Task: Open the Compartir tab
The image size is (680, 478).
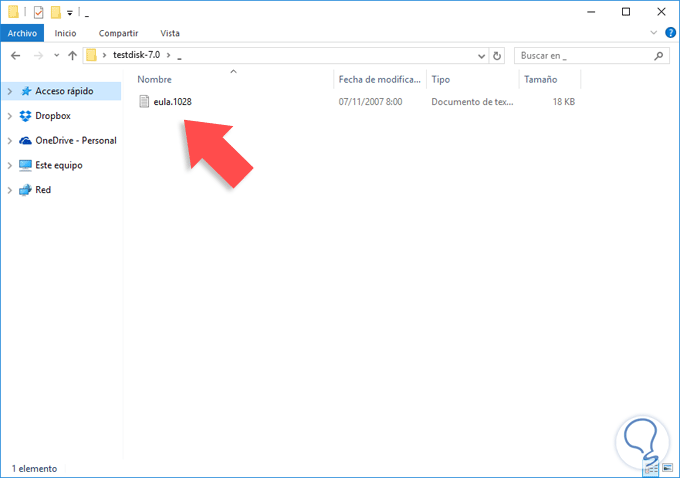Action: (x=118, y=33)
